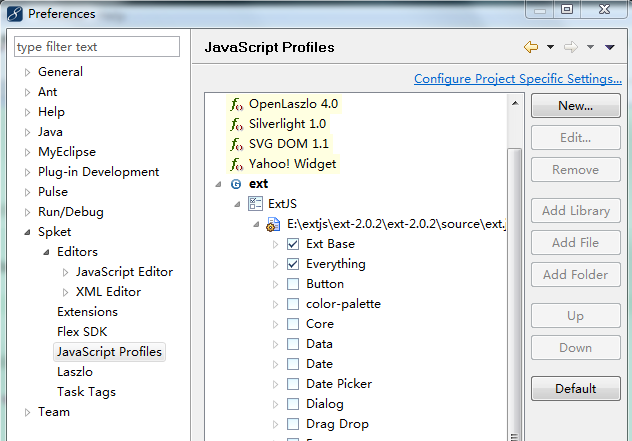Collapse the ExtJS library node
This screenshot has width=632, height=441.
coord(237,204)
